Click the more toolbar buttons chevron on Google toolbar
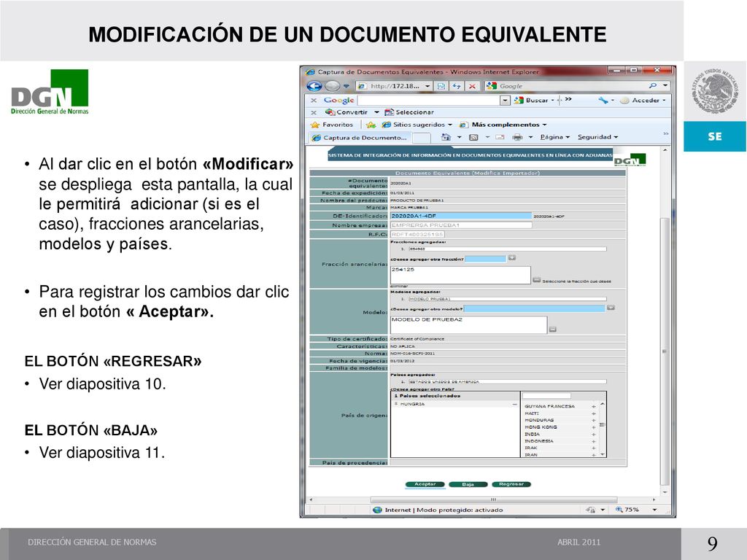This screenshot has width=747, height=560. (x=568, y=99)
